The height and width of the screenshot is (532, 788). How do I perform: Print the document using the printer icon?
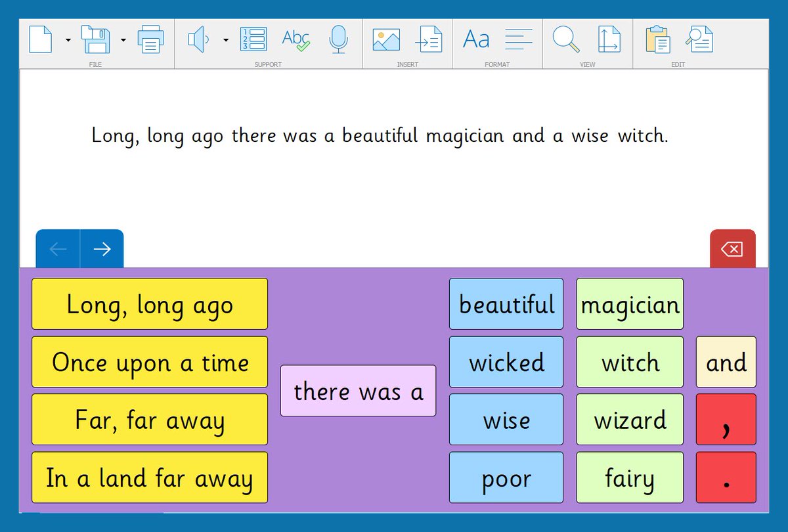151,39
